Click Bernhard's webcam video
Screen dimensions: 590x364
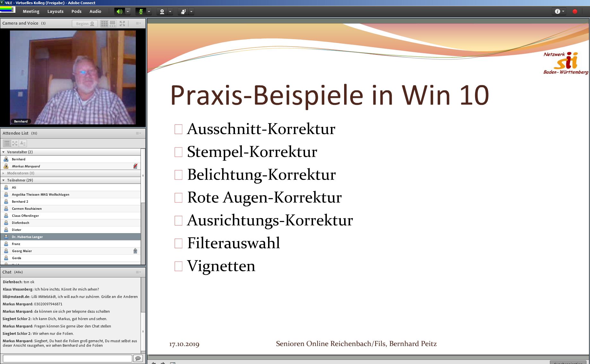73,77
